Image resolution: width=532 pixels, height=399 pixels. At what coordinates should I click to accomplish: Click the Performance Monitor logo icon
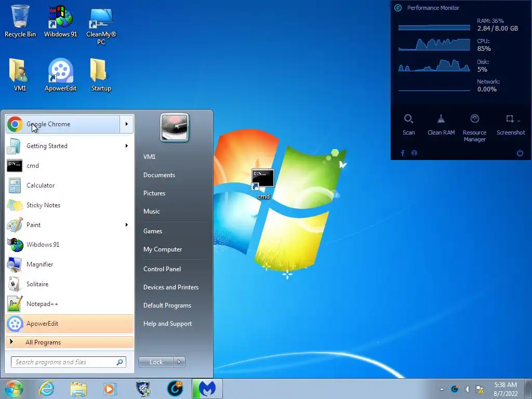coord(398,8)
